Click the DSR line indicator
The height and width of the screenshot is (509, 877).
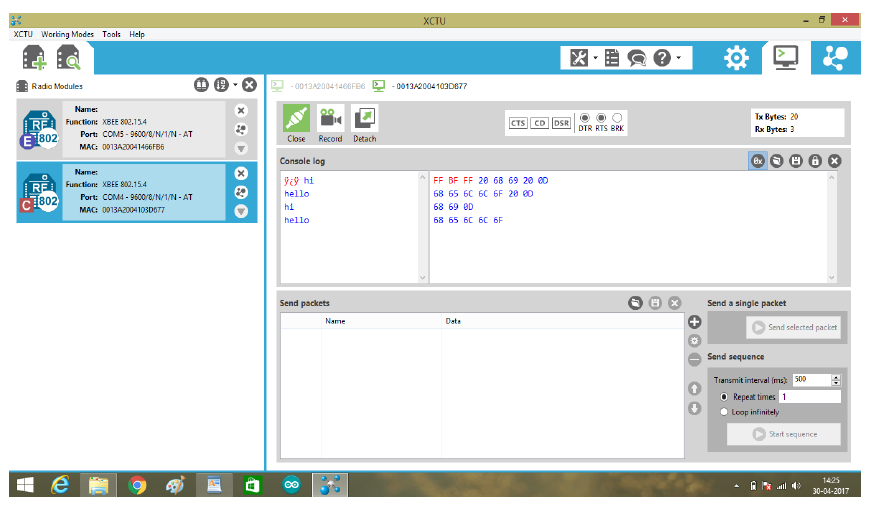click(561, 123)
